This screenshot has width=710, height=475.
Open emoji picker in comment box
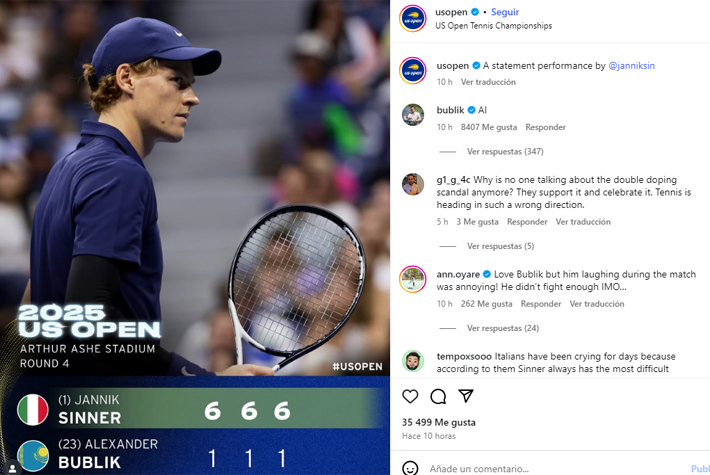(410, 468)
